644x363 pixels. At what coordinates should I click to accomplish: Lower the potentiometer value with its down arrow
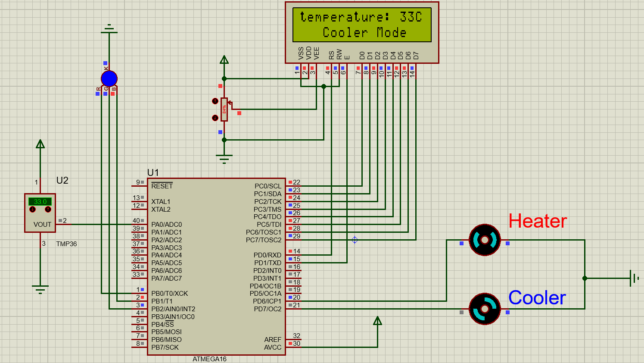[215, 118]
